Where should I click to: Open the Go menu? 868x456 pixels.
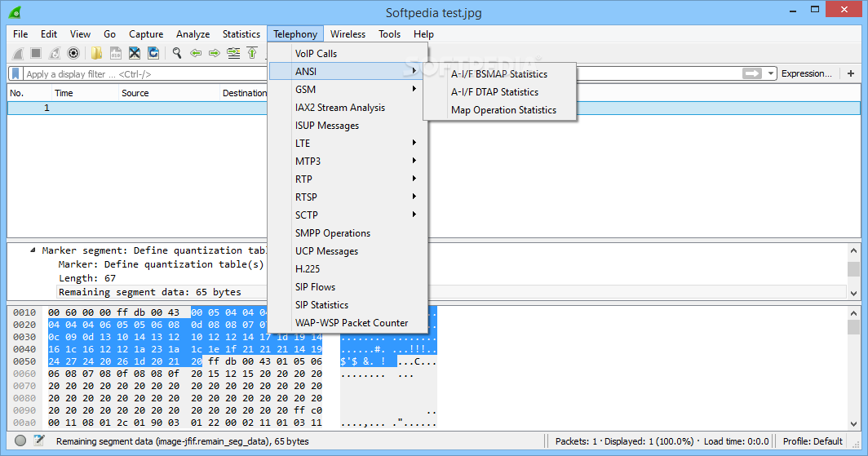109,33
